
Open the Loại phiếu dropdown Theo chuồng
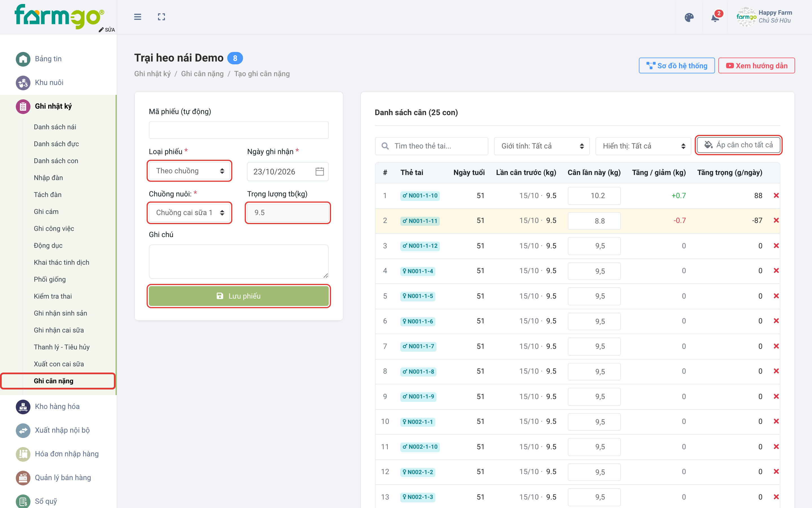(189, 171)
